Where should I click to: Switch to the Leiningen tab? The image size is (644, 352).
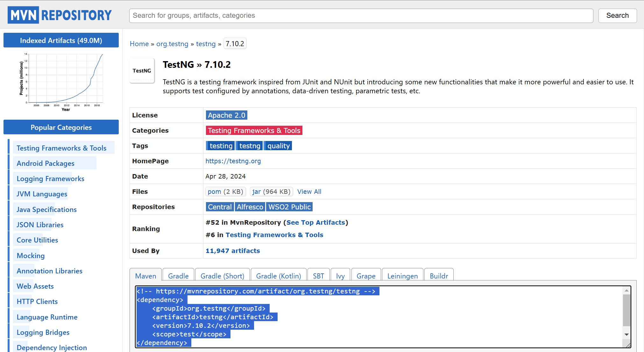[402, 276]
